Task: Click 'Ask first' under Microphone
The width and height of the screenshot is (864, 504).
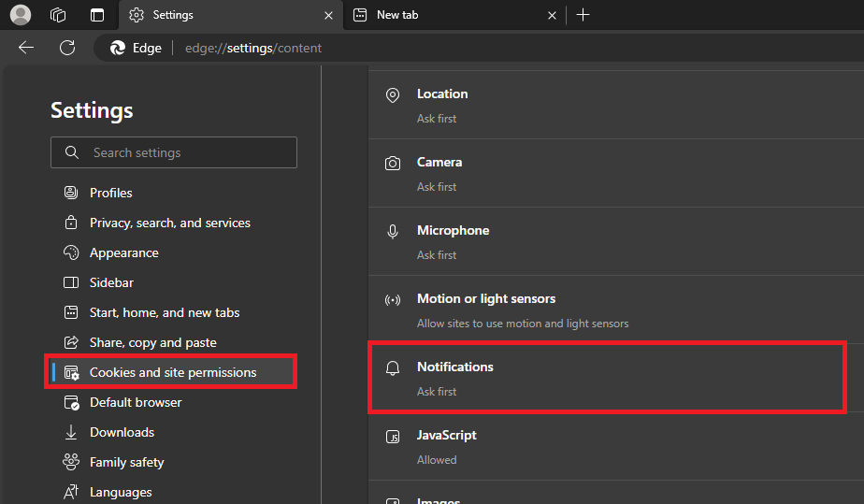Action: (437, 255)
